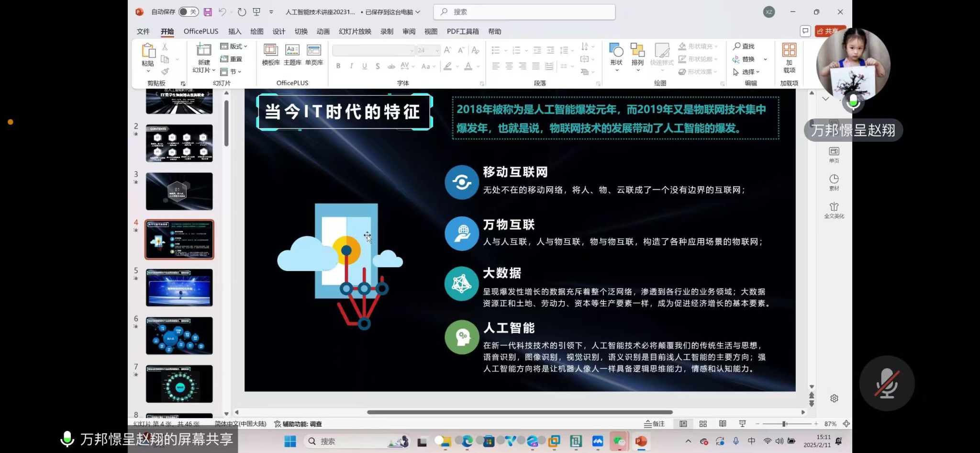This screenshot has height=453, width=980.
Task: Click the 重置 reset button
Action: pos(231,59)
